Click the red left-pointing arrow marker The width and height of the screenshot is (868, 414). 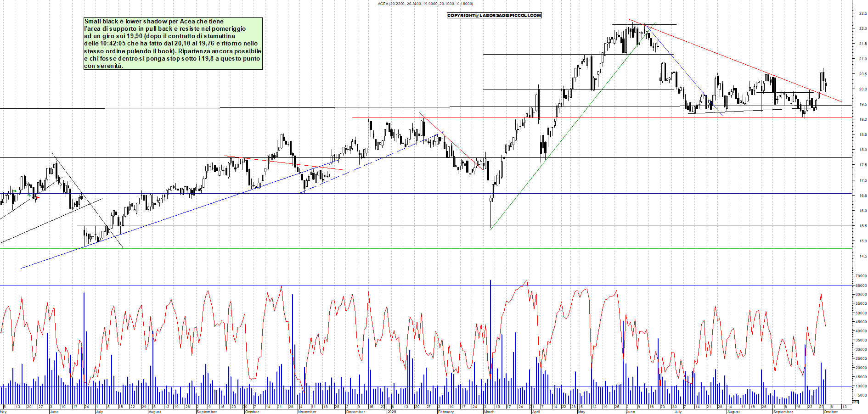click(37, 198)
